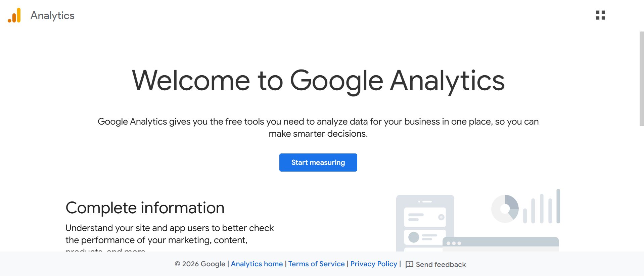
Task: Open the Terms of Service link
Action: (x=316, y=264)
